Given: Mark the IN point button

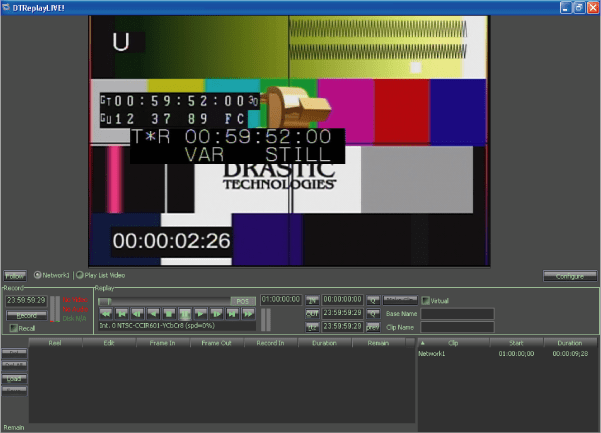Looking at the screenshot, I should (312, 300).
